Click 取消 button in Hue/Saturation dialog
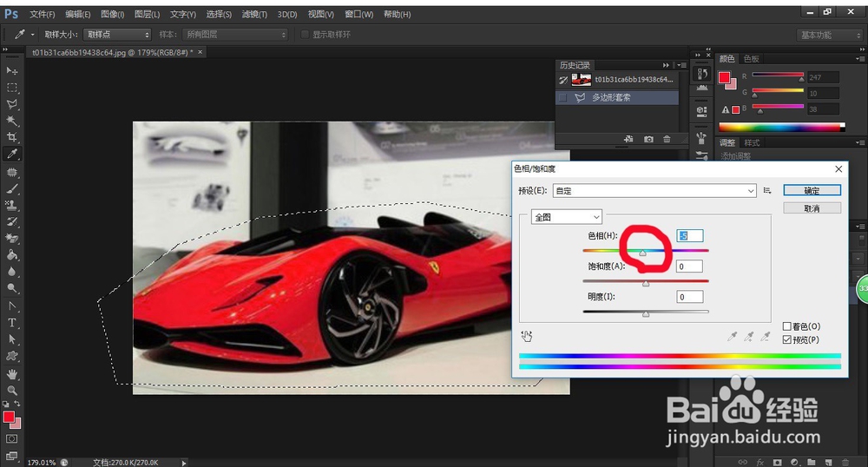The height and width of the screenshot is (467, 868). [812, 208]
